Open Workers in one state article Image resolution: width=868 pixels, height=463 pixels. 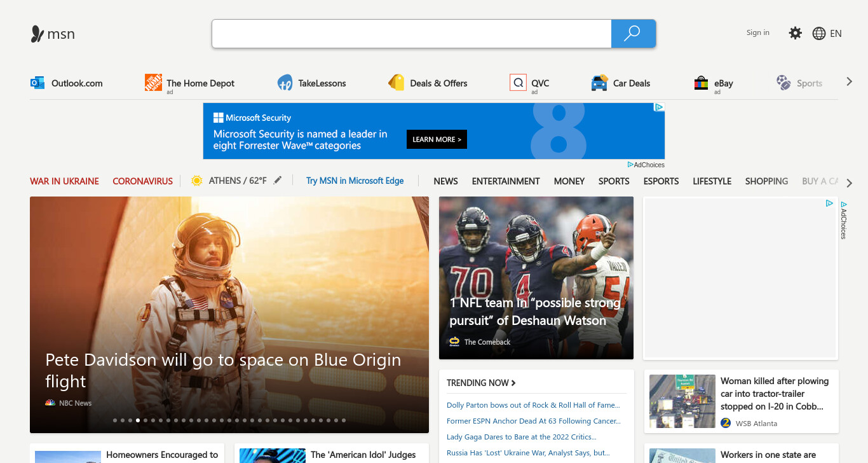click(x=768, y=455)
